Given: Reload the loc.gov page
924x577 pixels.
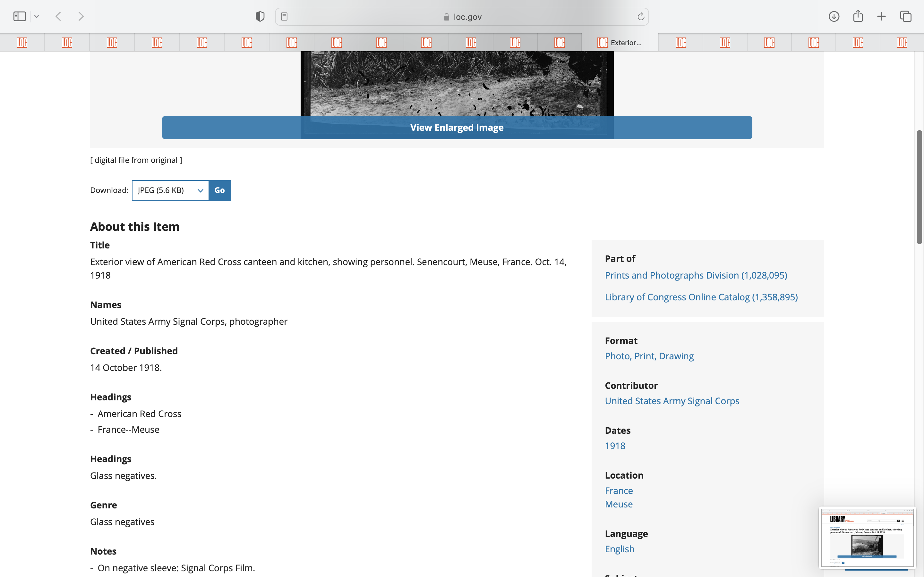Looking at the screenshot, I should [x=641, y=16].
